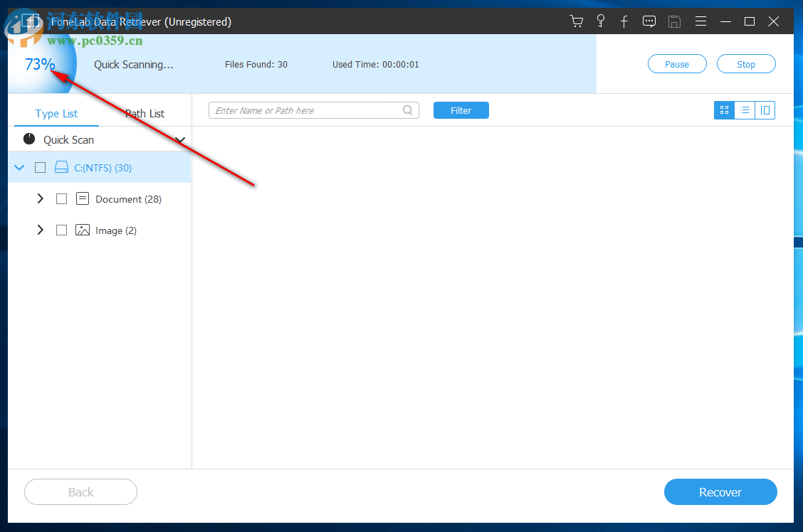Image resolution: width=803 pixels, height=532 pixels.
Task: Switch to the Path List tab
Action: point(145,113)
